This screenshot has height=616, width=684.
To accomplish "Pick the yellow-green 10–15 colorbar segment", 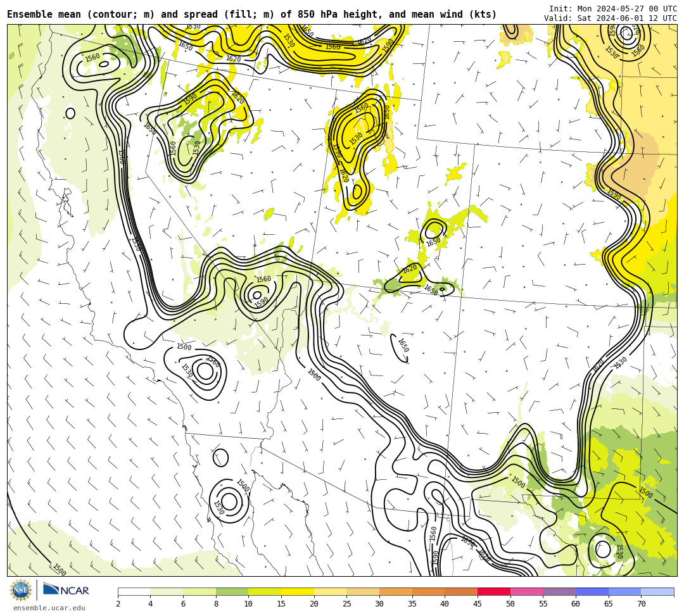I will coord(265,591).
